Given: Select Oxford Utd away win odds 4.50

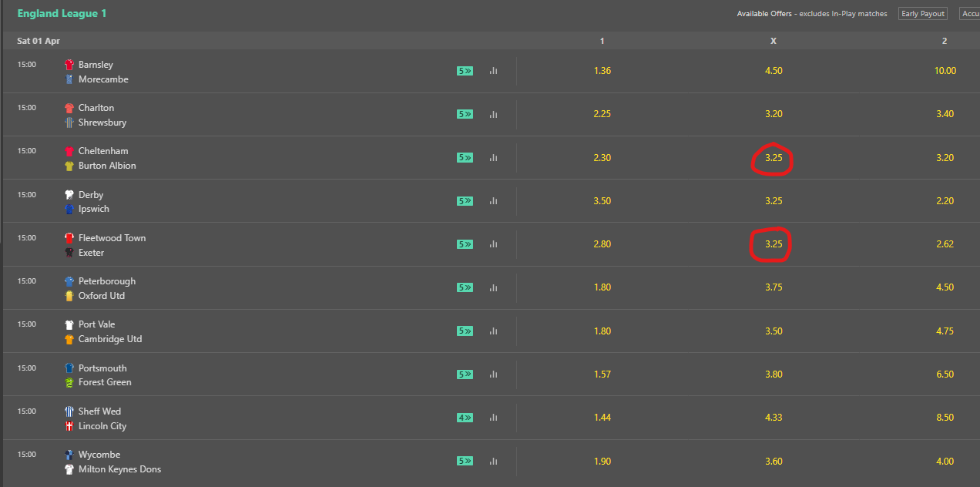Looking at the screenshot, I should pos(945,287).
